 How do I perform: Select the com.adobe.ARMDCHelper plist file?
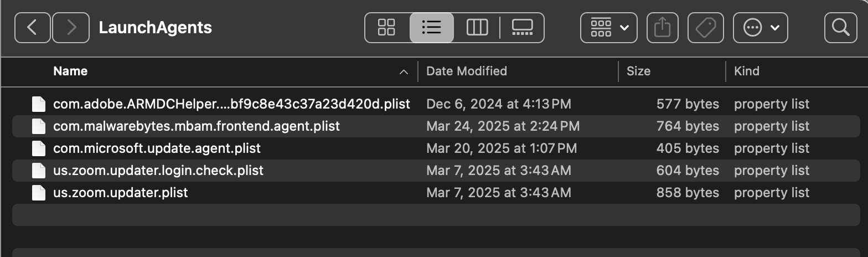click(x=231, y=104)
